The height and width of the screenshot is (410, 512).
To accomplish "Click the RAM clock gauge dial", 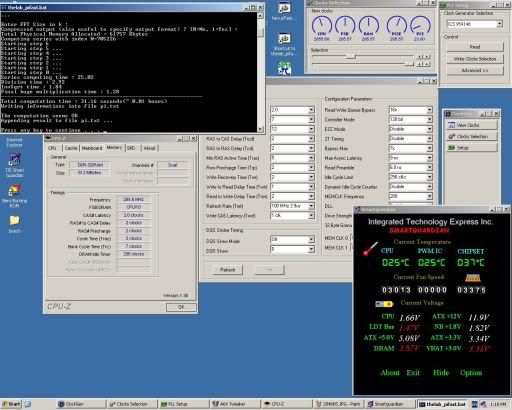I will (369, 26).
